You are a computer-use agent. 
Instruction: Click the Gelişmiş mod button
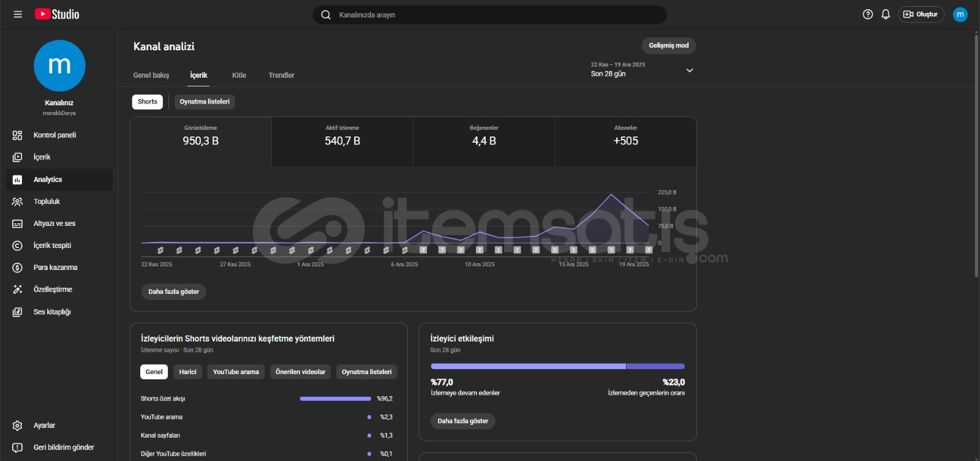coord(668,45)
